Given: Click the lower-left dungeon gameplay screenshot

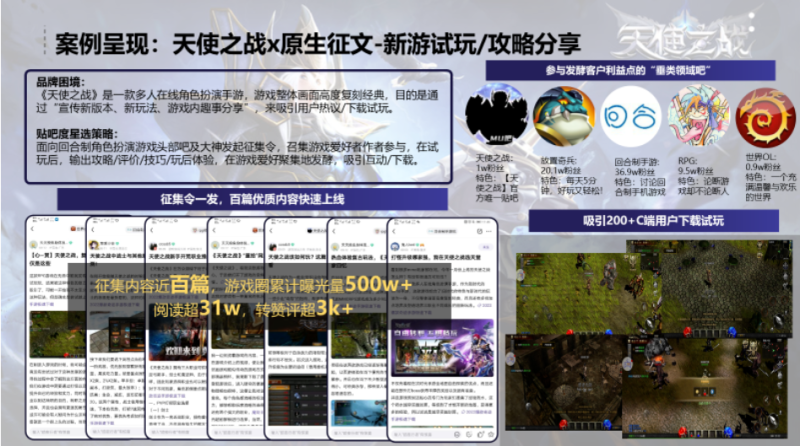Looking at the screenshot, I should point(564,382).
